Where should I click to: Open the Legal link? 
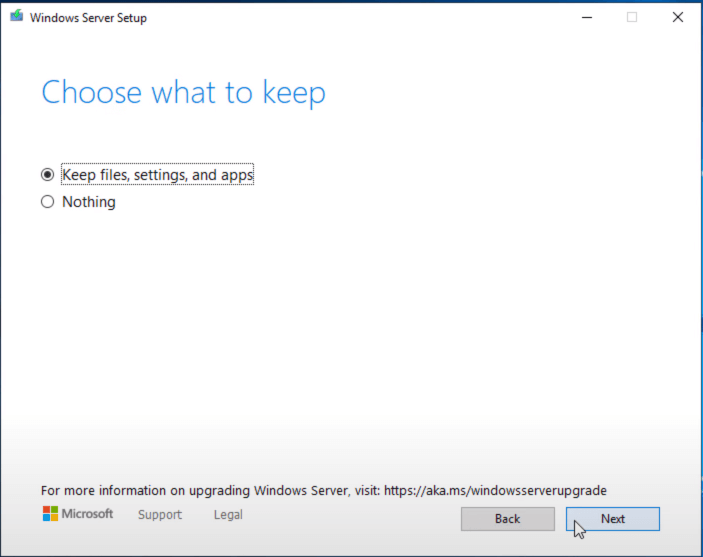[228, 514]
